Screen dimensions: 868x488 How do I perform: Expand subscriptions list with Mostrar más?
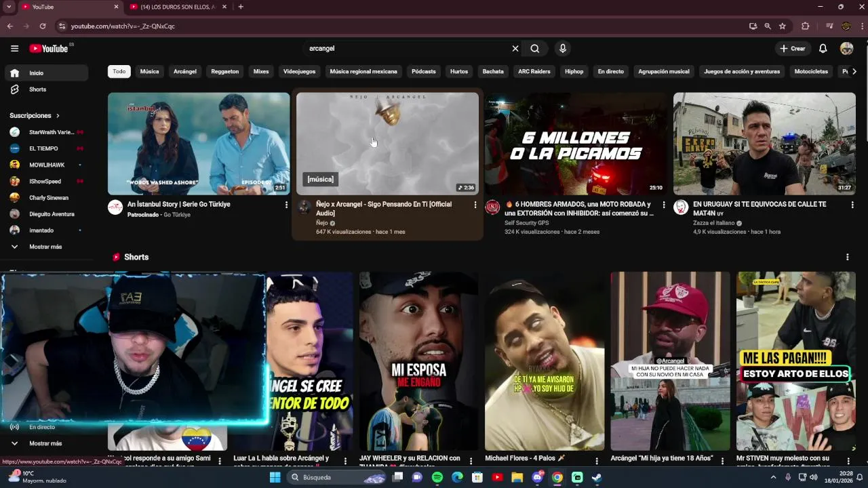click(x=46, y=247)
